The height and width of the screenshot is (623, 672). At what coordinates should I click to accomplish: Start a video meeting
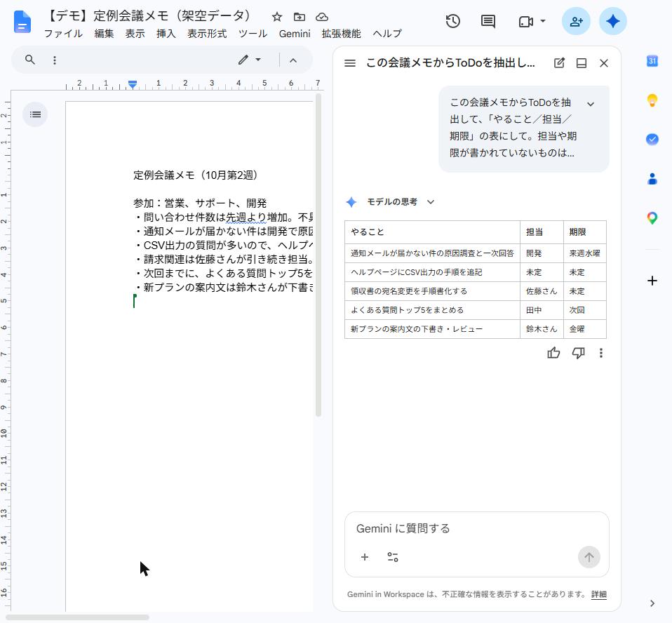coord(526,22)
